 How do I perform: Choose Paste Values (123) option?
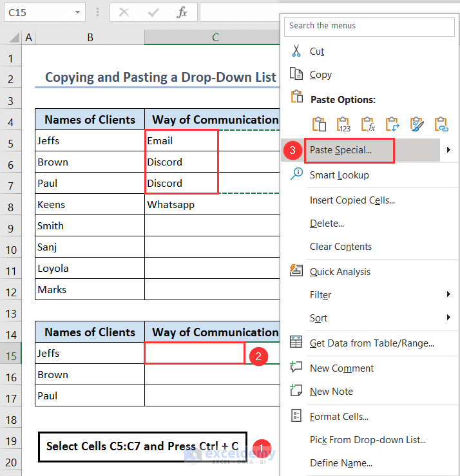click(x=343, y=124)
